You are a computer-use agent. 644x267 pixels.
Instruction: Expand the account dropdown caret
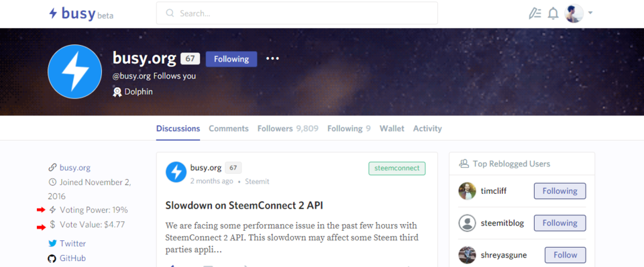[590, 13]
